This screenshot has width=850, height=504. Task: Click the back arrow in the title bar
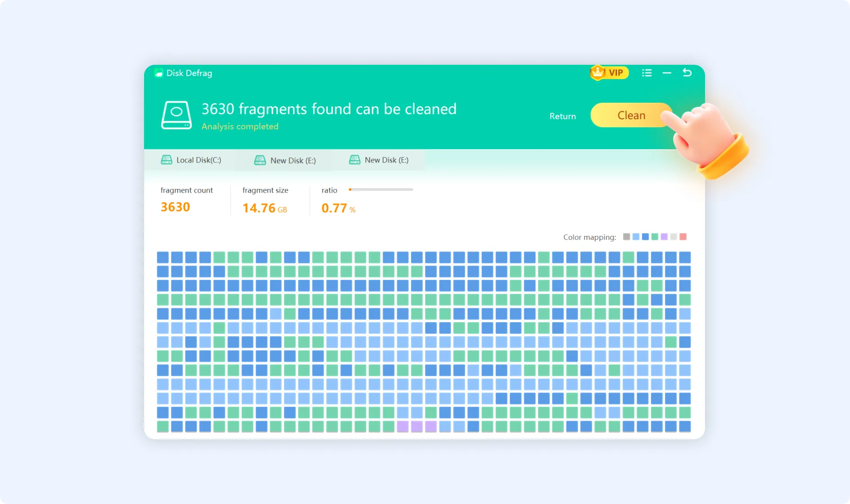687,72
